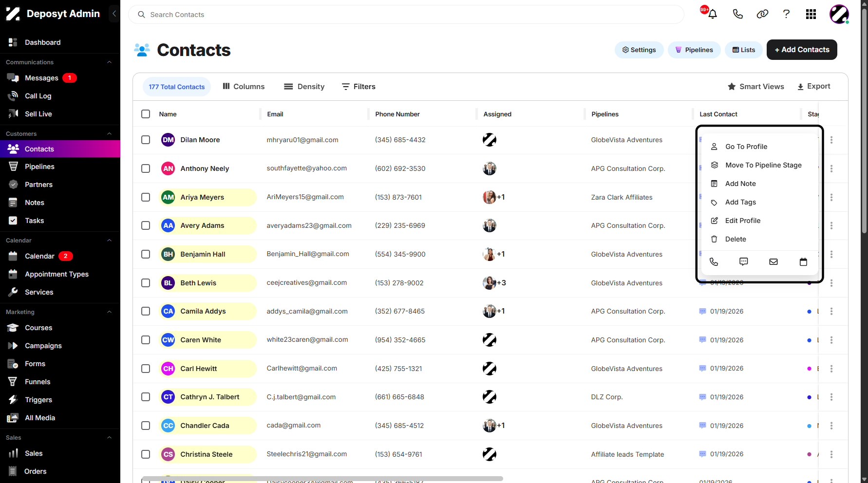868x483 pixels.
Task: Click the calendar icon in popup menu
Action: point(803,261)
